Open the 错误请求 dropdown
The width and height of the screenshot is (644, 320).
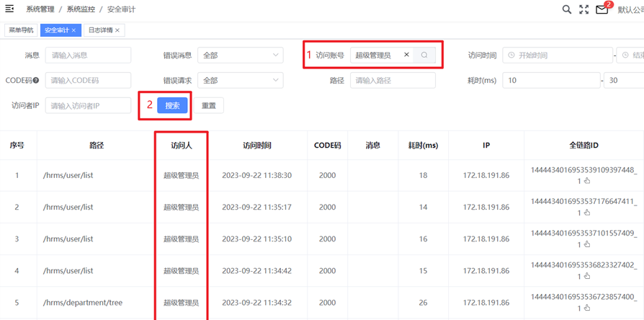click(x=241, y=81)
